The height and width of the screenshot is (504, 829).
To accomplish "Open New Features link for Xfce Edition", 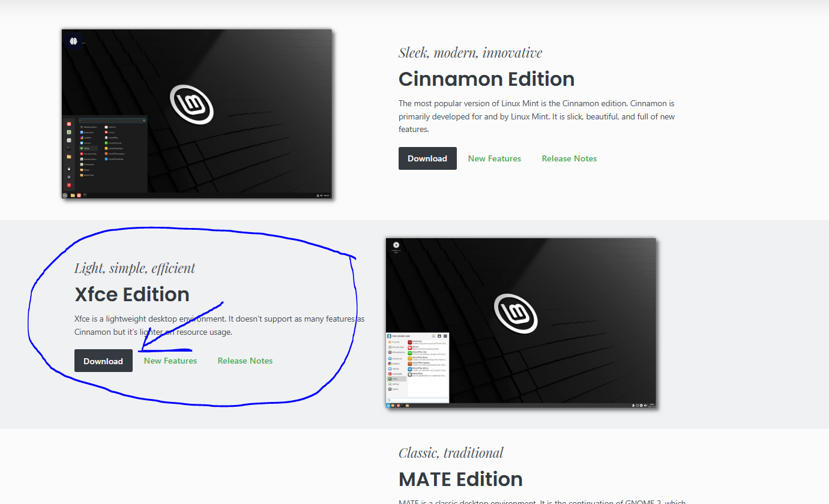I will pos(170,361).
